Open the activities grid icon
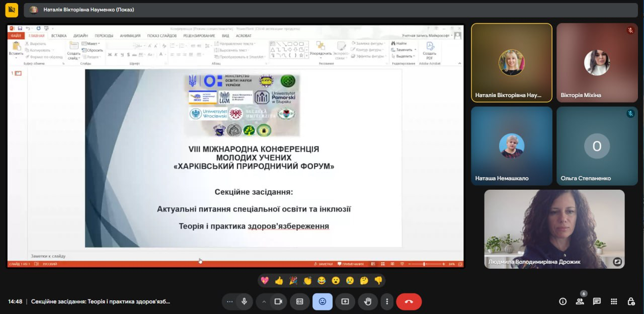The image size is (644, 314). point(614,301)
